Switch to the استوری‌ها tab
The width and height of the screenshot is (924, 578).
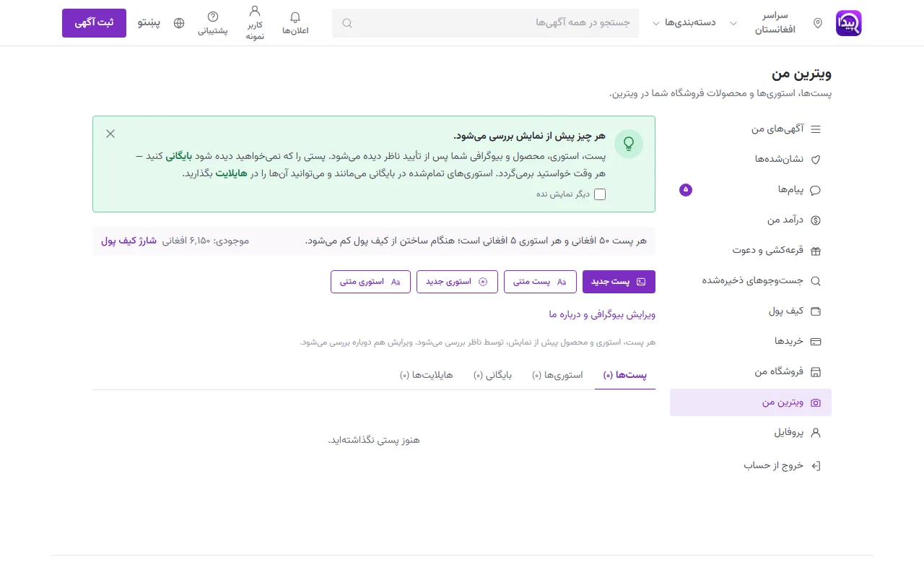pyautogui.click(x=557, y=375)
